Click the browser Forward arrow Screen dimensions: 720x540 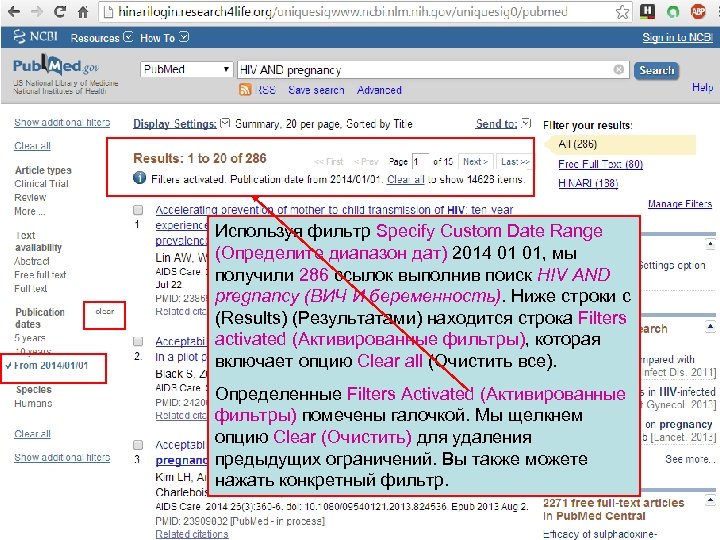click(37, 11)
